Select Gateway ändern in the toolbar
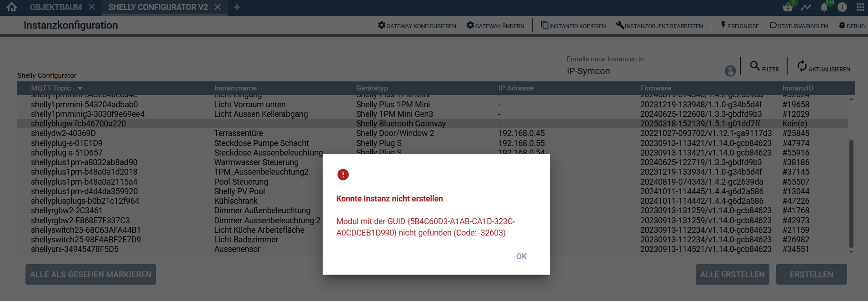 [495, 26]
